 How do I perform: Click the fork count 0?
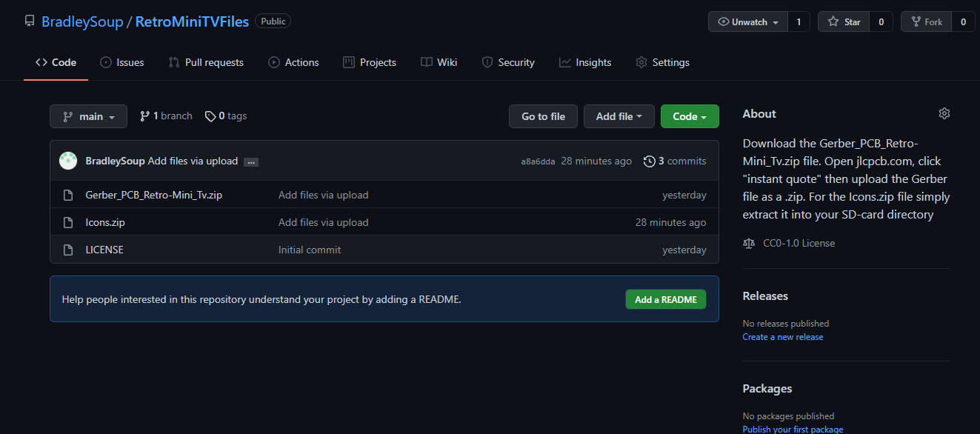963,22
